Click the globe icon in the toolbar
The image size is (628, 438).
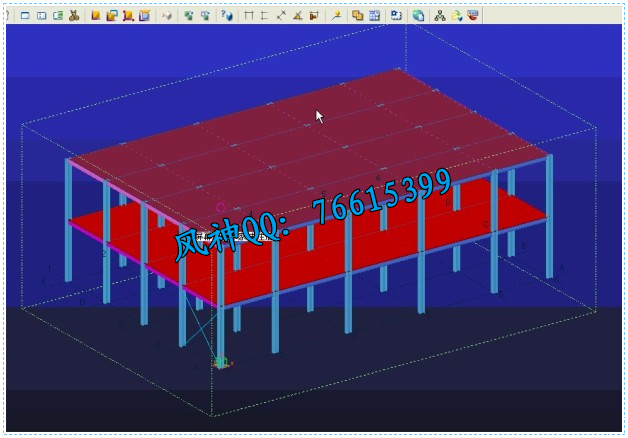418,16
